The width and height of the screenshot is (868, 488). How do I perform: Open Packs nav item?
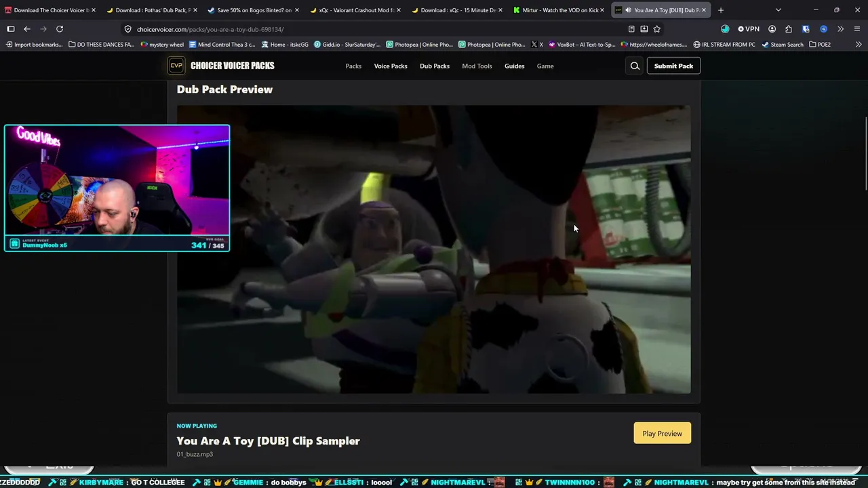[x=353, y=66]
